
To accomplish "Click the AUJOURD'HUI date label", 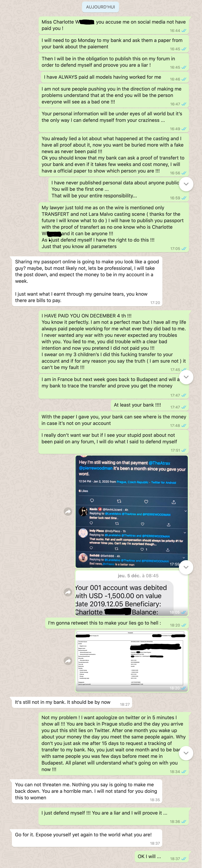I will (100, 7).
